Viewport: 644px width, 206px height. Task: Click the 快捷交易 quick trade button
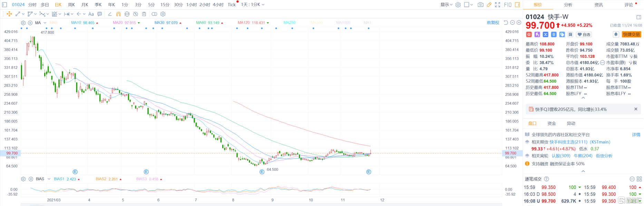coord(631,34)
